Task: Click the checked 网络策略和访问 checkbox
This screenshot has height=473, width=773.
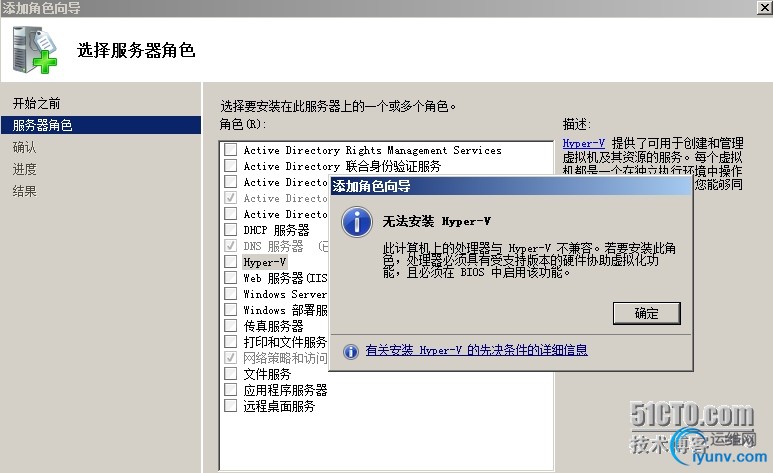Action: click(x=231, y=358)
